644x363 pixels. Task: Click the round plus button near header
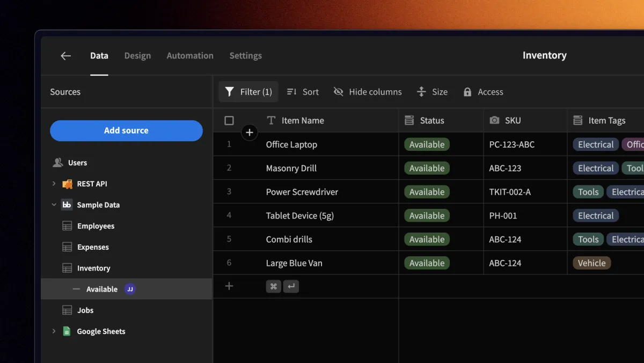click(250, 133)
